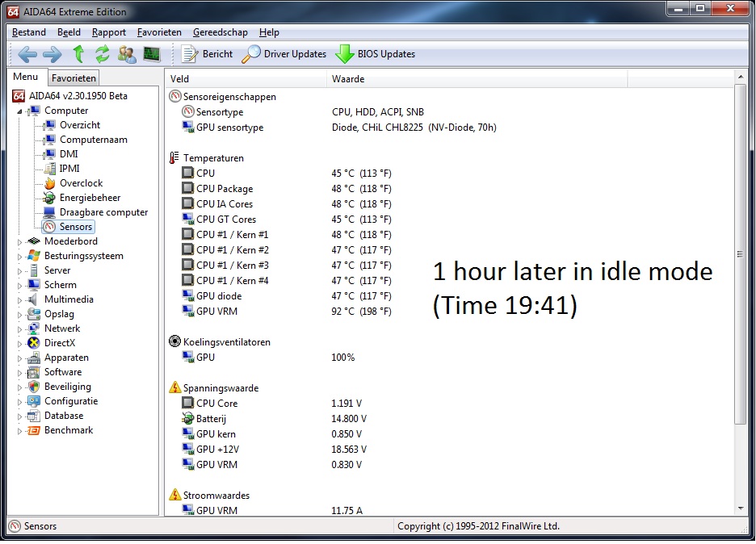756x544 pixels.
Task: Click the Stroomwaardes warning icon
Action: coord(174,495)
